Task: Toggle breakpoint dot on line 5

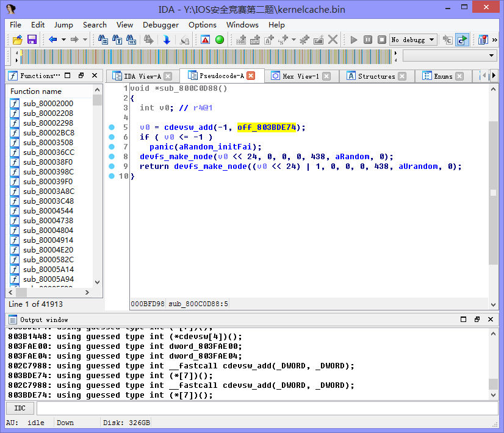Action: [112, 127]
